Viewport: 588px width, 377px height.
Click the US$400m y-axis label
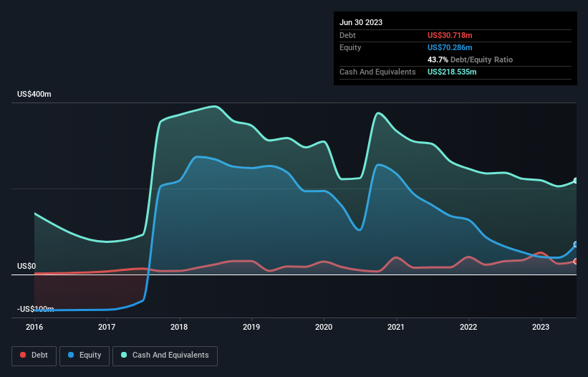coord(34,94)
